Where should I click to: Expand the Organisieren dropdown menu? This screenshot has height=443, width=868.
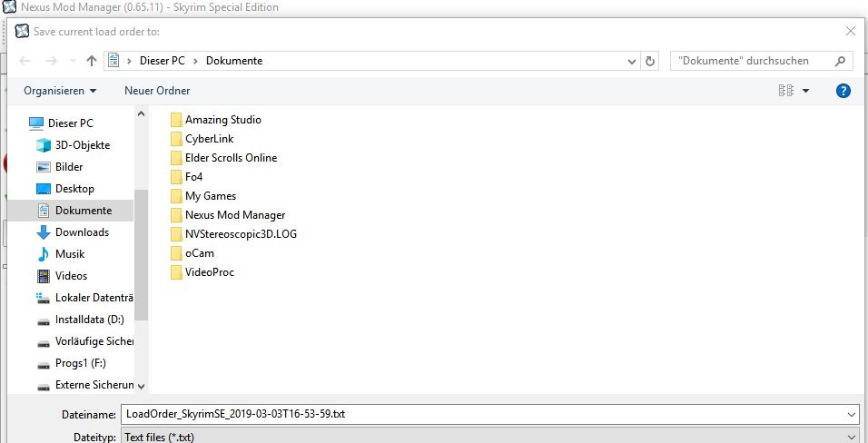click(x=60, y=91)
